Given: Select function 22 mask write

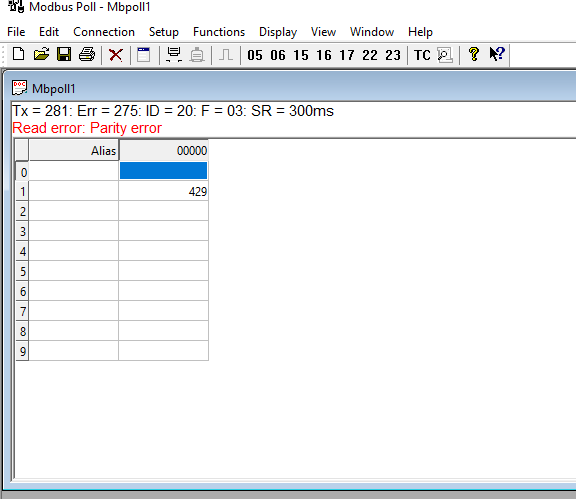Looking at the screenshot, I should coord(370,55).
